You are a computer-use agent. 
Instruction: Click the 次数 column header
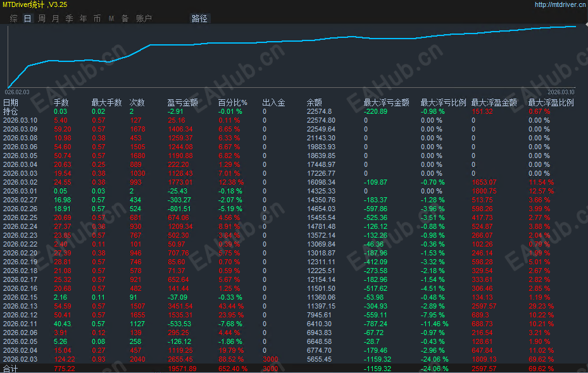137,102
